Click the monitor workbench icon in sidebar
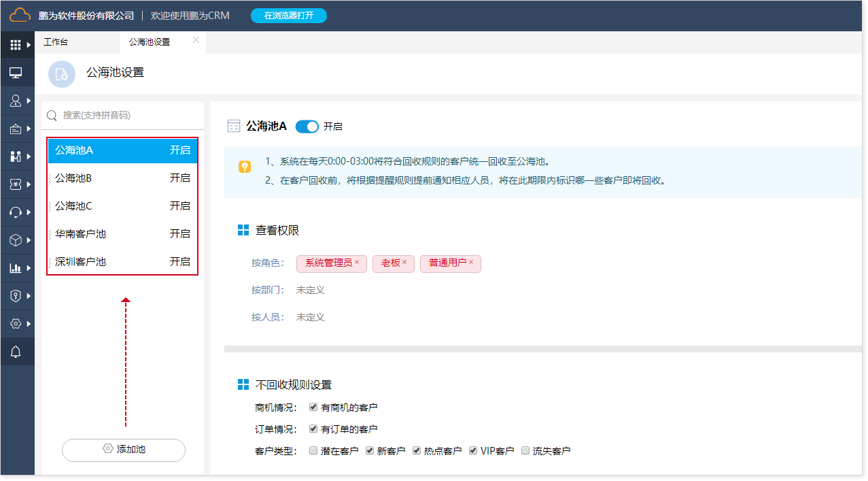The width and height of the screenshot is (868, 481). click(16, 73)
